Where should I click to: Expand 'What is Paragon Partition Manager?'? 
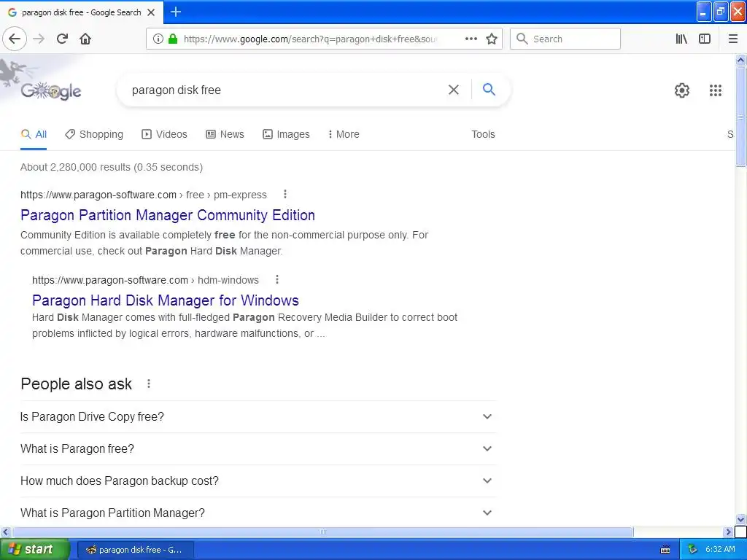[258, 513]
